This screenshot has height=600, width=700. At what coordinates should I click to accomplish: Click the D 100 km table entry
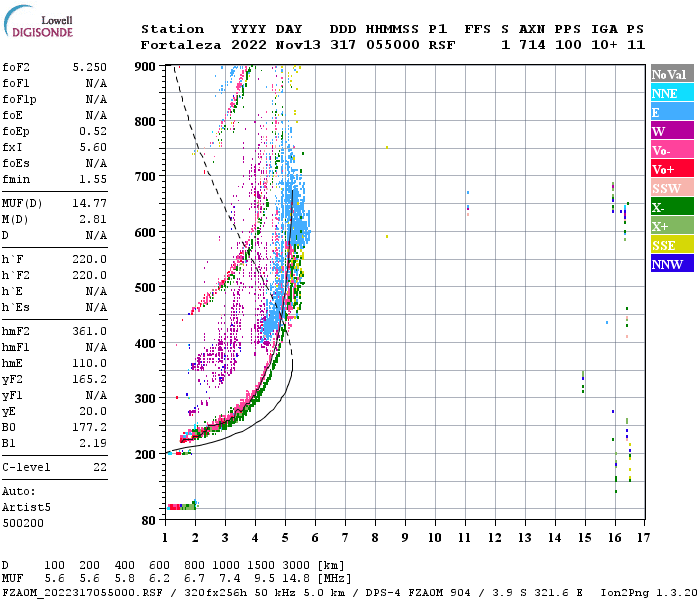[54, 565]
